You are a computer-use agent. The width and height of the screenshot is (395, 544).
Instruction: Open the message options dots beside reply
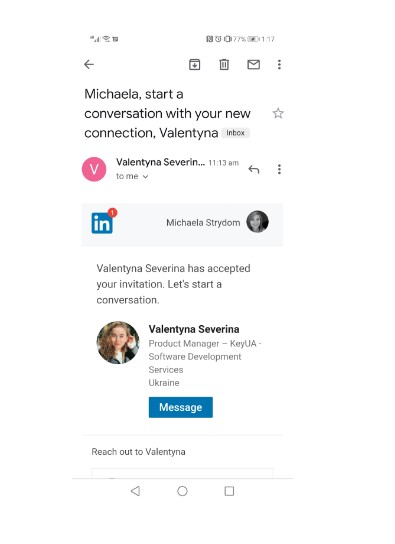[x=279, y=169]
